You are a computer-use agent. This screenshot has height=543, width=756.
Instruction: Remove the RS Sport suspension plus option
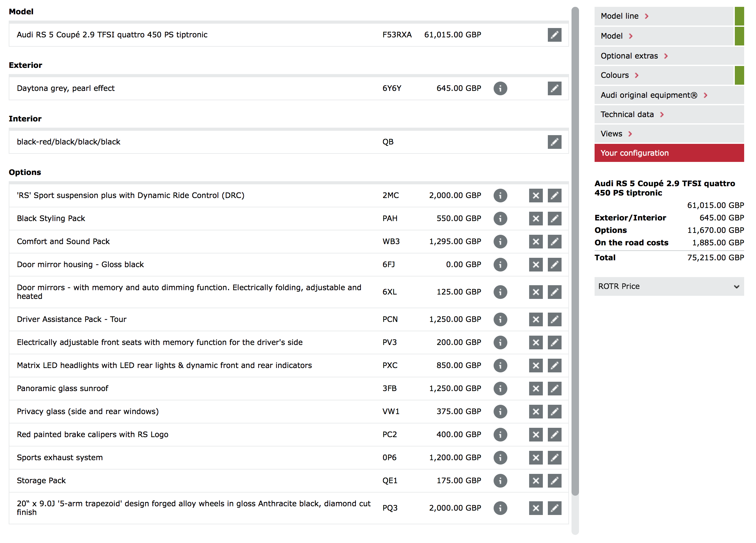click(536, 196)
